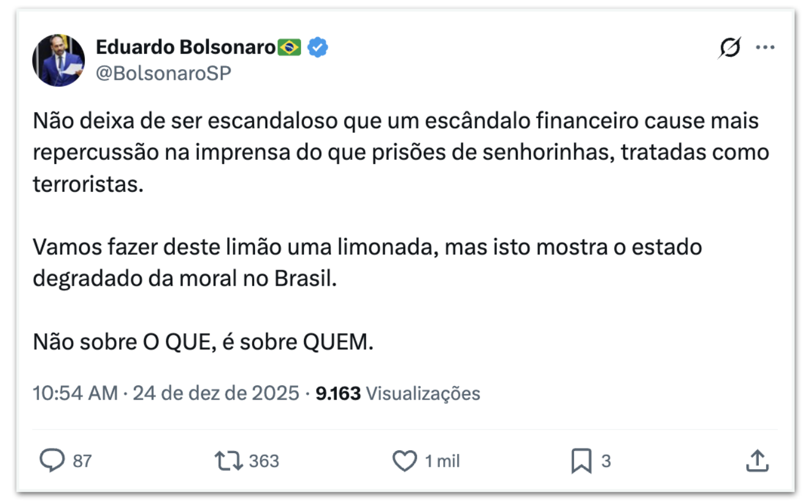Open the 9.163 Visualizações view count
The width and height of the screenshot is (812, 504).
pyautogui.click(x=398, y=393)
